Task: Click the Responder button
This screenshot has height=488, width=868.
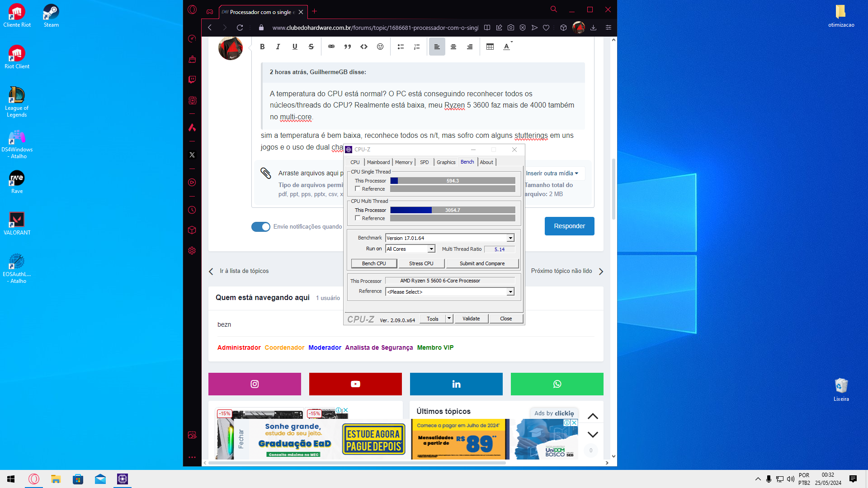Action: point(570,226)
